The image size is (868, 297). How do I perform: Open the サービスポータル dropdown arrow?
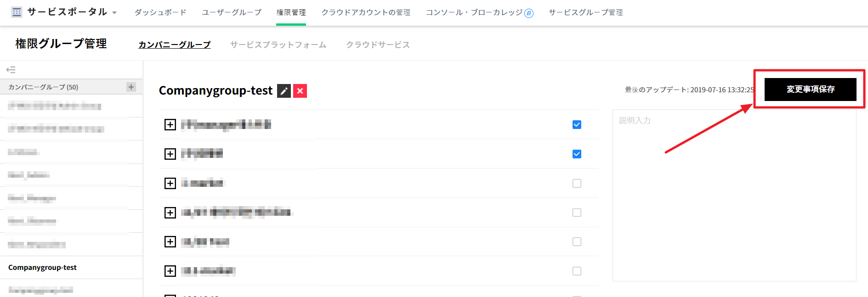pos(114,13)
